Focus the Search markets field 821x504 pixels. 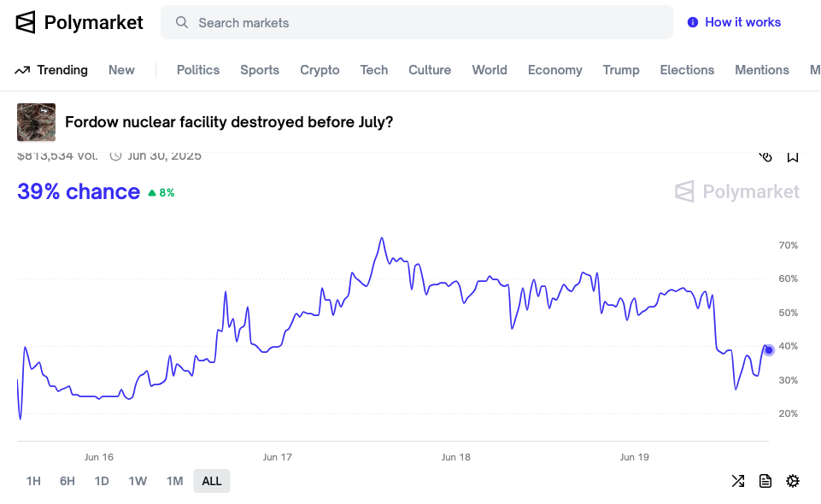click(417, 22)
